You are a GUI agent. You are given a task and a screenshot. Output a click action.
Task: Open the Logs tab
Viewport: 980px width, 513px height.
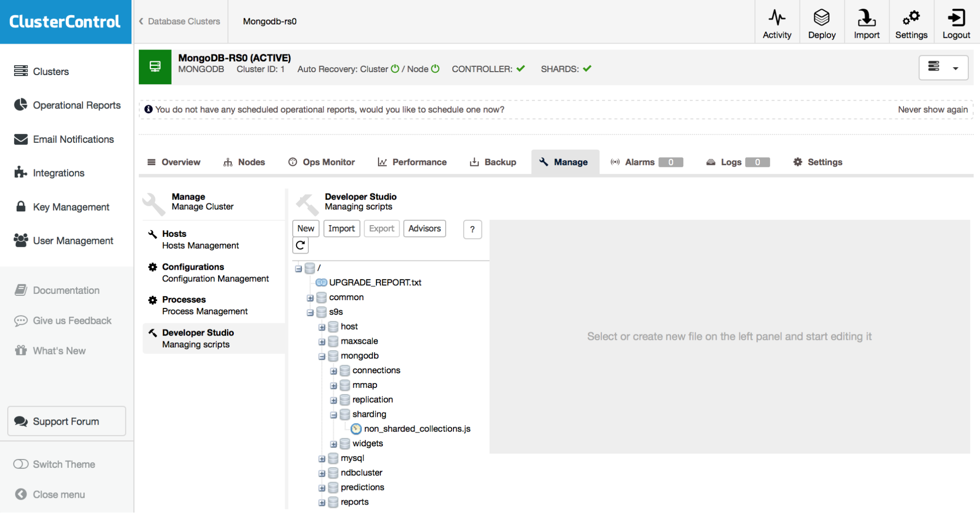point(738,162)
